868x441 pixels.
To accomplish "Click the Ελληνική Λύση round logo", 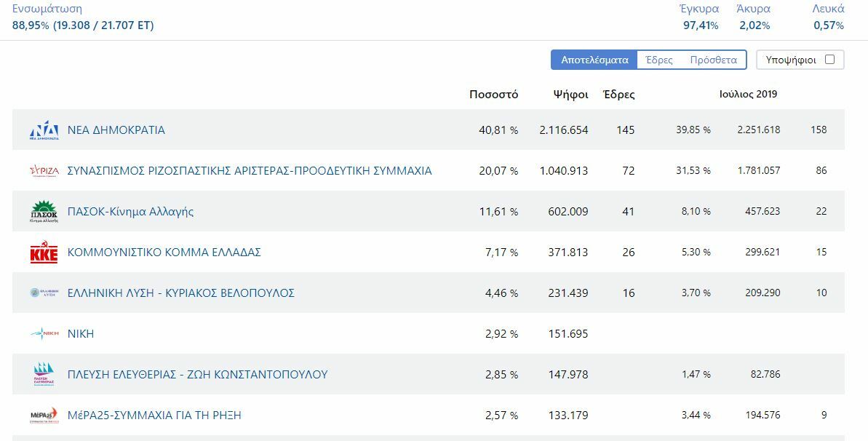I will coord(44,293).
